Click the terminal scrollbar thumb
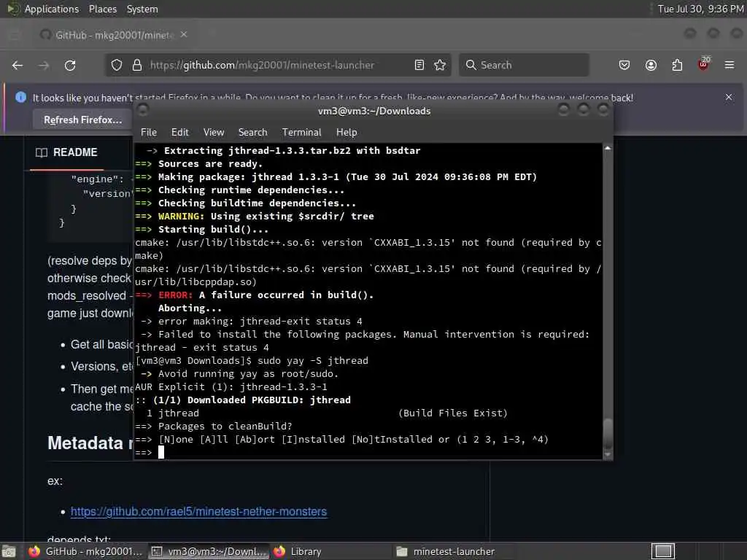This screenshot has height=560, width=747. [608, 434]
